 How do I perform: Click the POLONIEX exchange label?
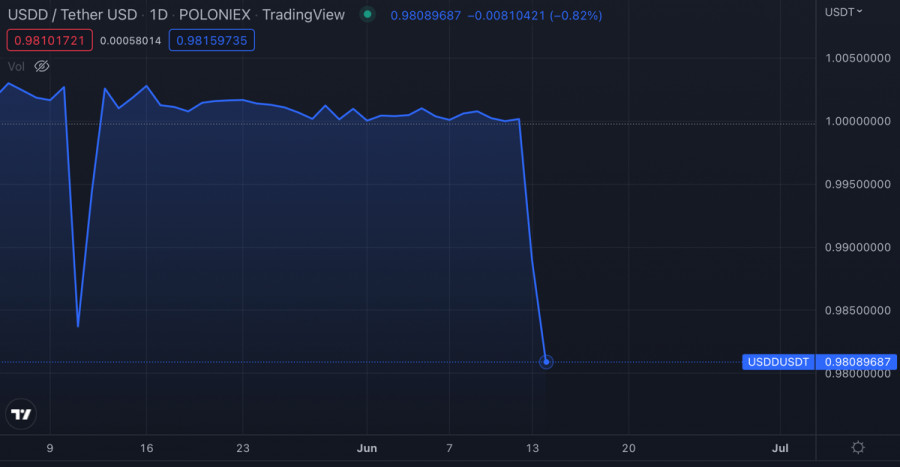(x=215, y=15)
